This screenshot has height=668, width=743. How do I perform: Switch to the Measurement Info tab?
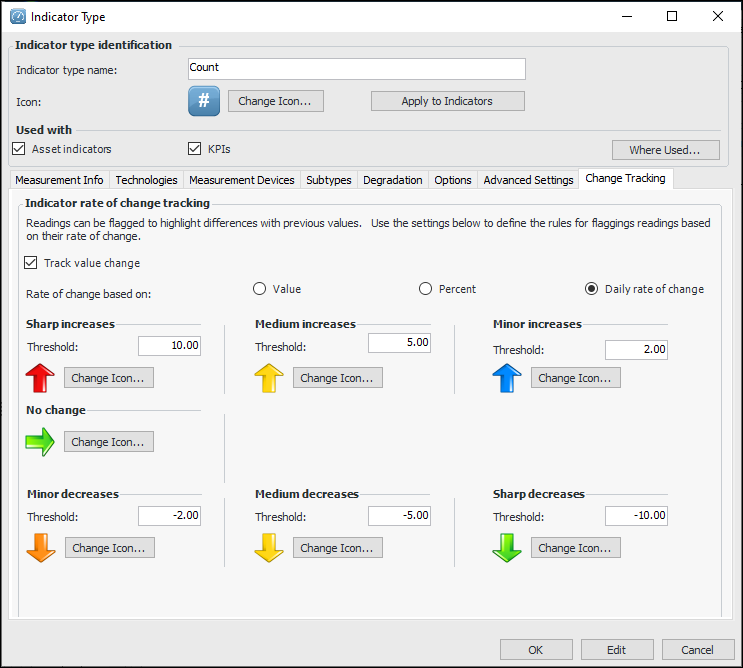pyautogui.click(x=60, y=180)
